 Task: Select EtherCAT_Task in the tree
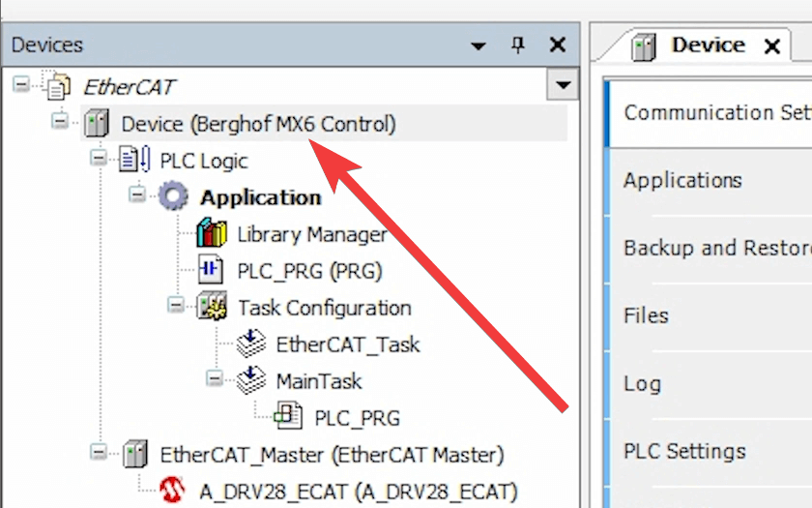pyautogui.click(x=347, y=344)
